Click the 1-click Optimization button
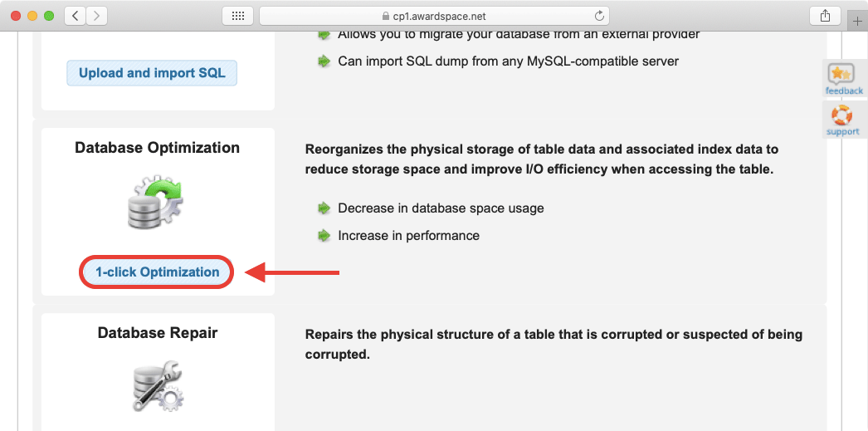 157,272
